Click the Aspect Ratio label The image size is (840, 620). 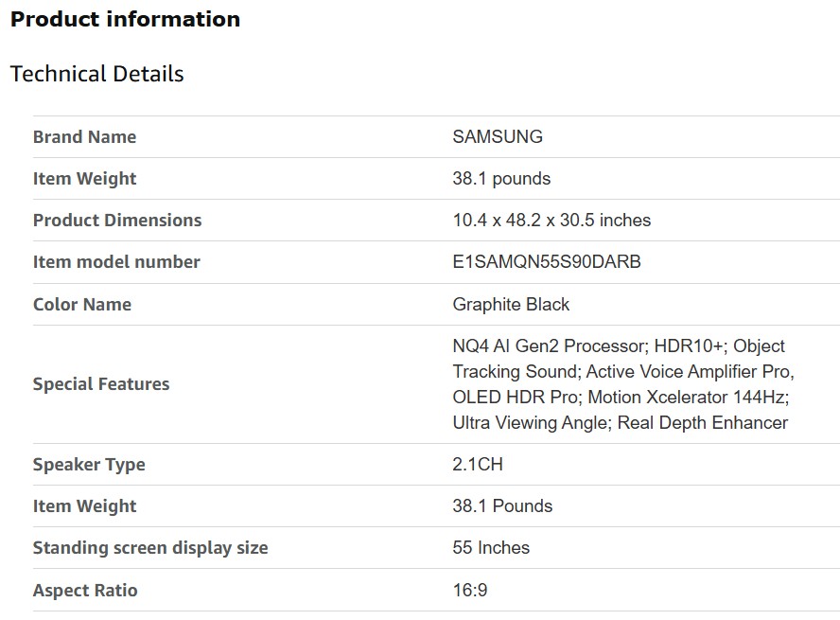(x=85, y=591)
